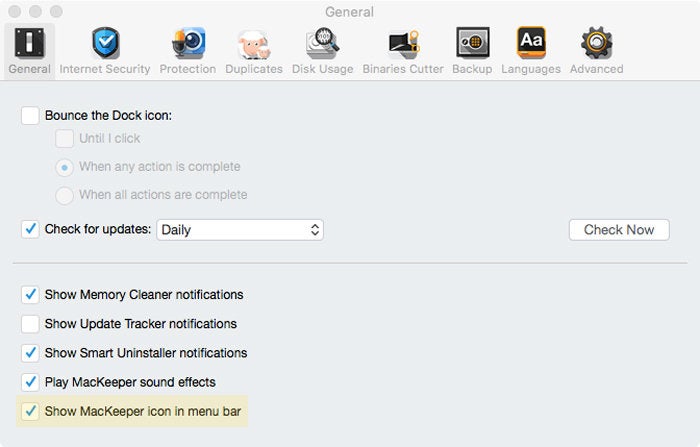Open Advanced gear icon pane
This screenshot has width=700, height=447.
pyautogui.click(x=597, y=43)
